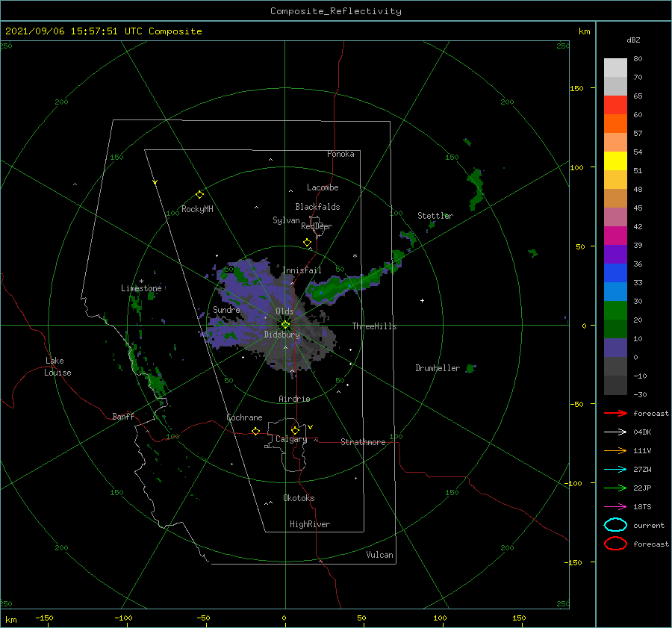Pick the yellow 51-54 dBZ swatch
Image resolution: width=672 pixels, height=628 pixels.
pyautogui.click(x=615, y=161)
